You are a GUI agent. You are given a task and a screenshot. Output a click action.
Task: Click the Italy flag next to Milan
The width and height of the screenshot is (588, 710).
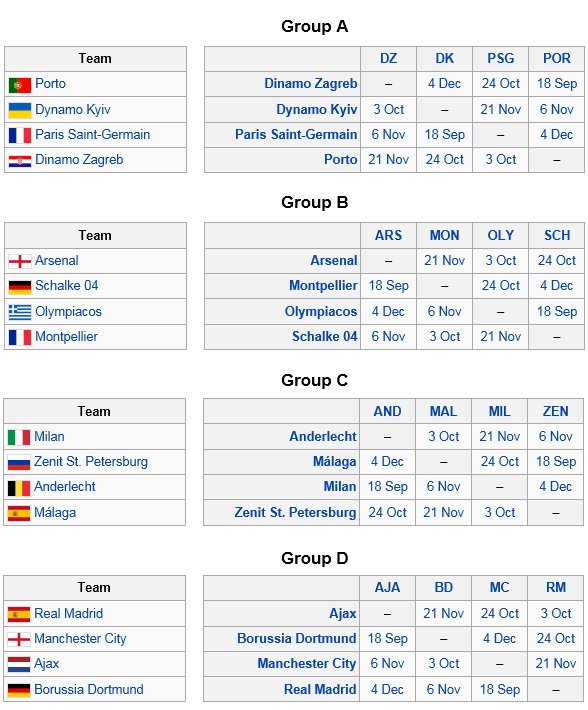19,437
